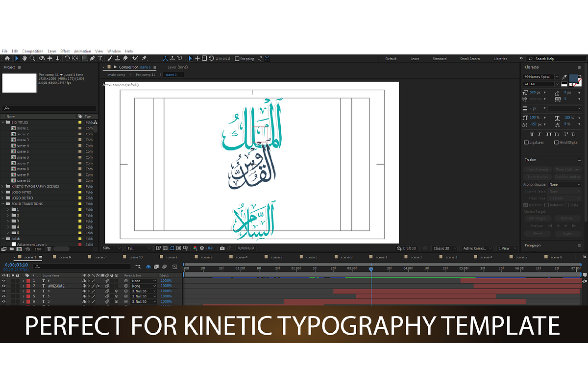Screen dimensions: 588x392
Task: Open the 1 View layout dropdown
Action: tap(508, 248)
